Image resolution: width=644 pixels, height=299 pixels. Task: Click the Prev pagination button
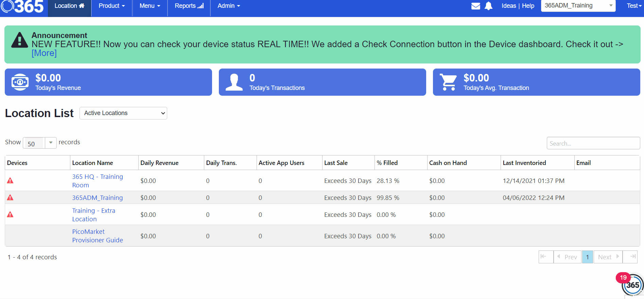tap(567, 257)
